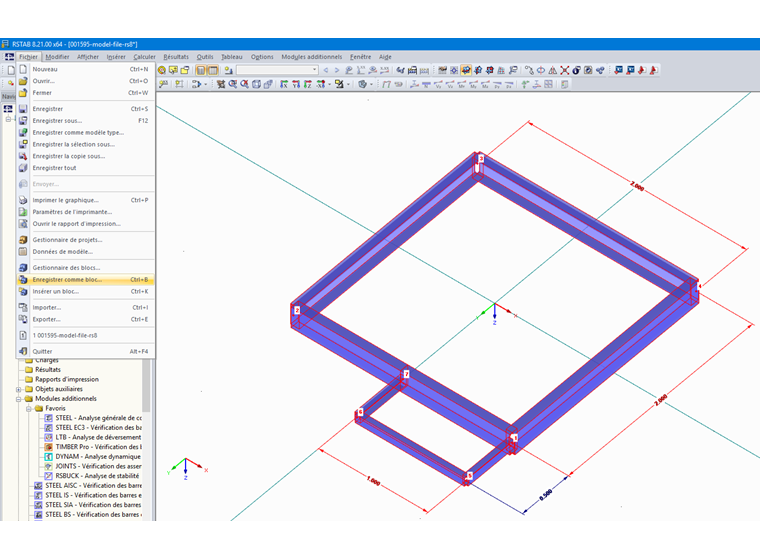Open the Fenêtre menu
Viewport: 760px width, 560px height.
click(361, 57)
